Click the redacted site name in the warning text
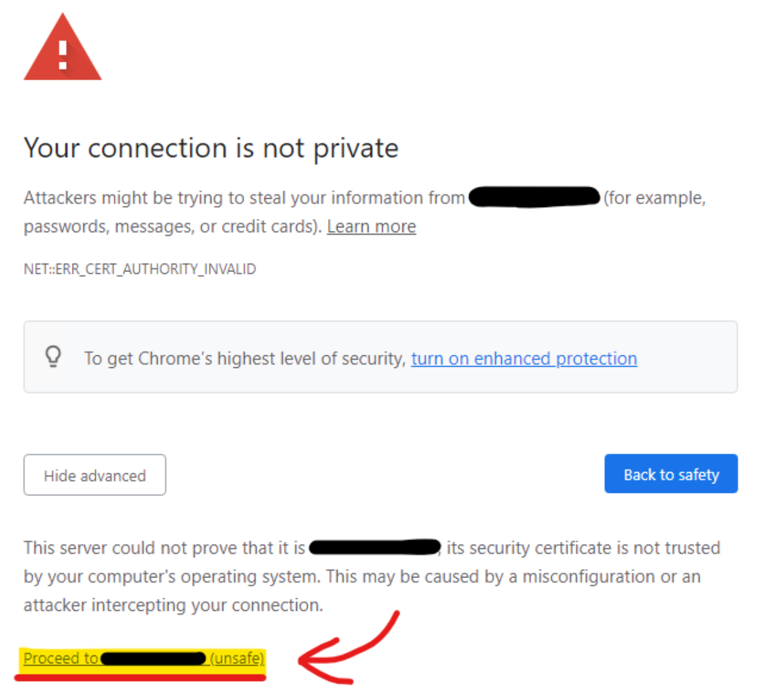Screen dimensions: 784x698 click(x=534, y=198)
